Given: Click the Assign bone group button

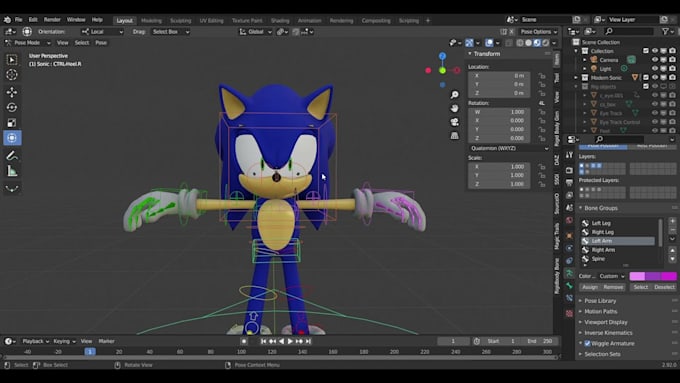Looking at the screenshot, I should 589,287.
